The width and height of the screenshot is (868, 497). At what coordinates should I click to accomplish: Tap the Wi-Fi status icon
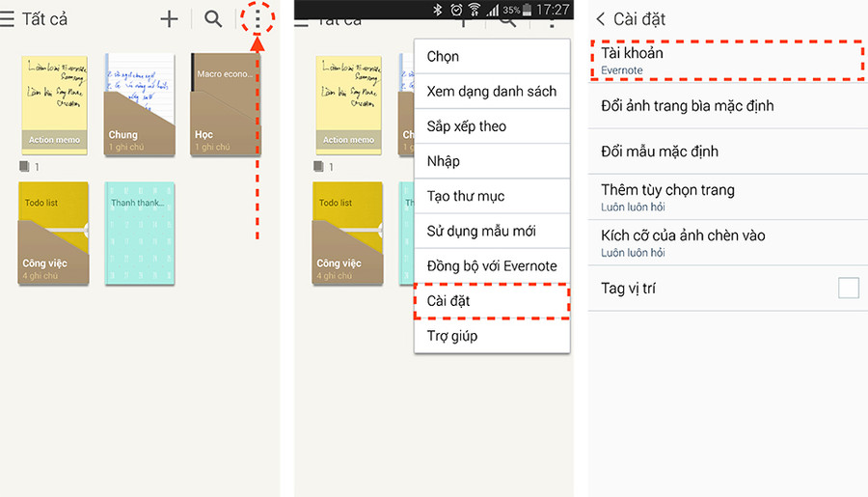(x=475, y=10)
